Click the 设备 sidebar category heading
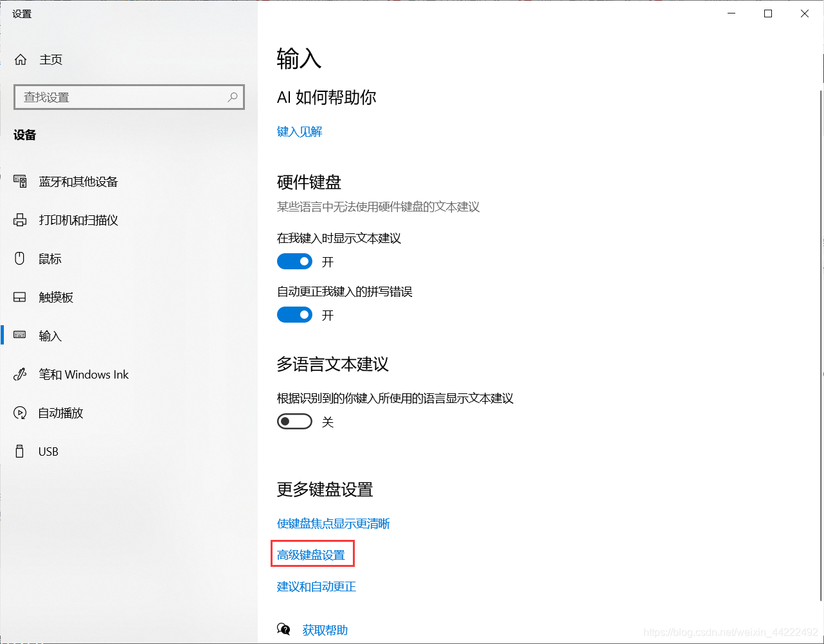824x644 pixels. 25,135
